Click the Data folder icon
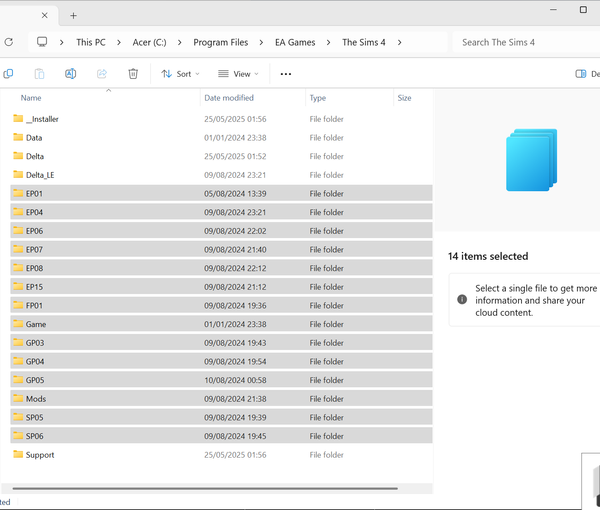The height and width of the screenshot is (510, 600). [x=18, y=137]
